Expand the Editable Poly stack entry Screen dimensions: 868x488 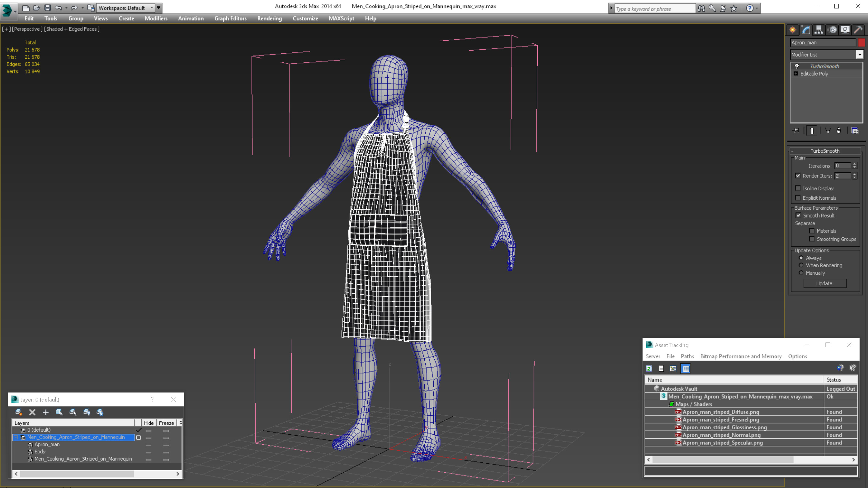click(x=796, y=74)
